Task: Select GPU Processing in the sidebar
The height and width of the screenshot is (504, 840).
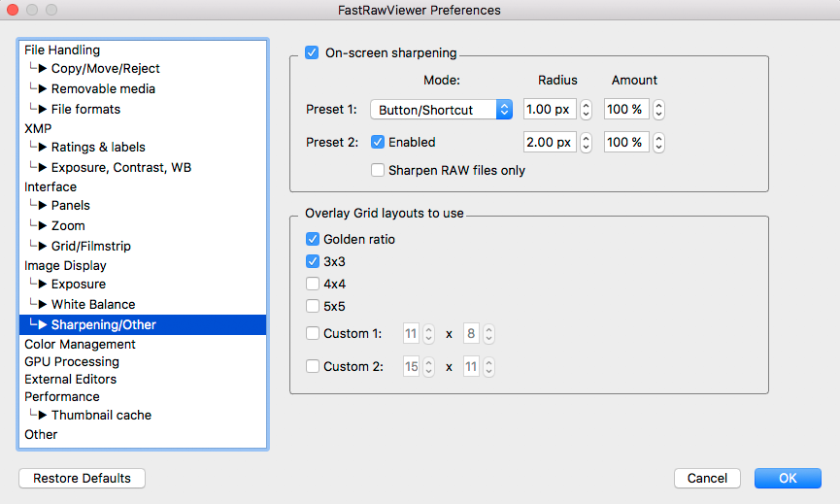Action: [72, 362]
